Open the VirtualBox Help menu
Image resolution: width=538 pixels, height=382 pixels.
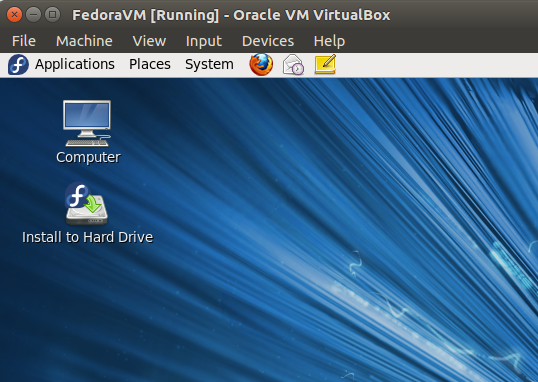click(x=329, y=42)
